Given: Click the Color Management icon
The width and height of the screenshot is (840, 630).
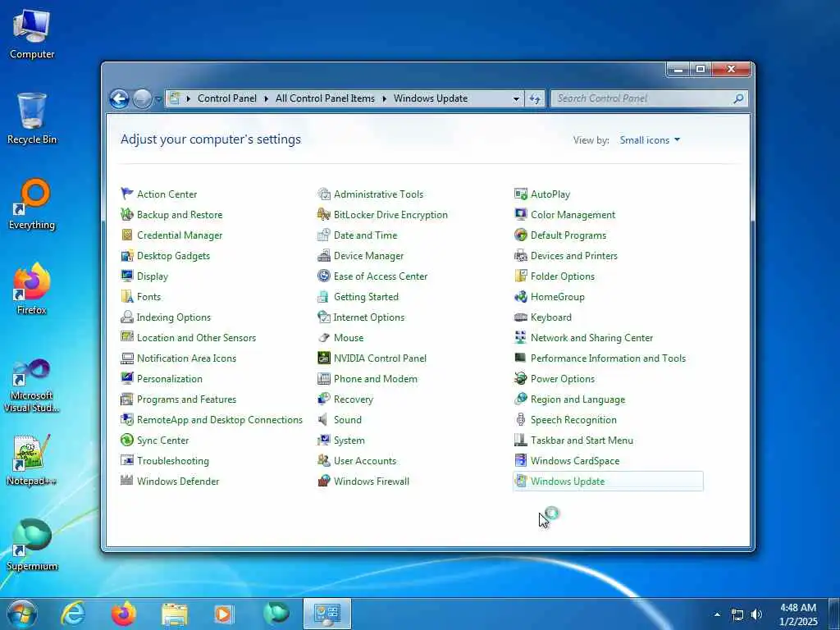Looking at the screenshot, I should (521, 214).
